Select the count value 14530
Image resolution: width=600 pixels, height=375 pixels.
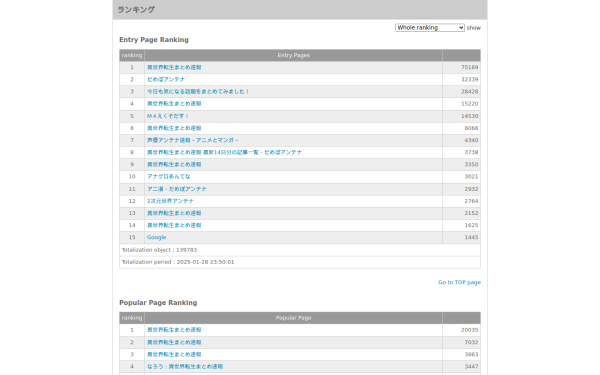coord(470,116)
